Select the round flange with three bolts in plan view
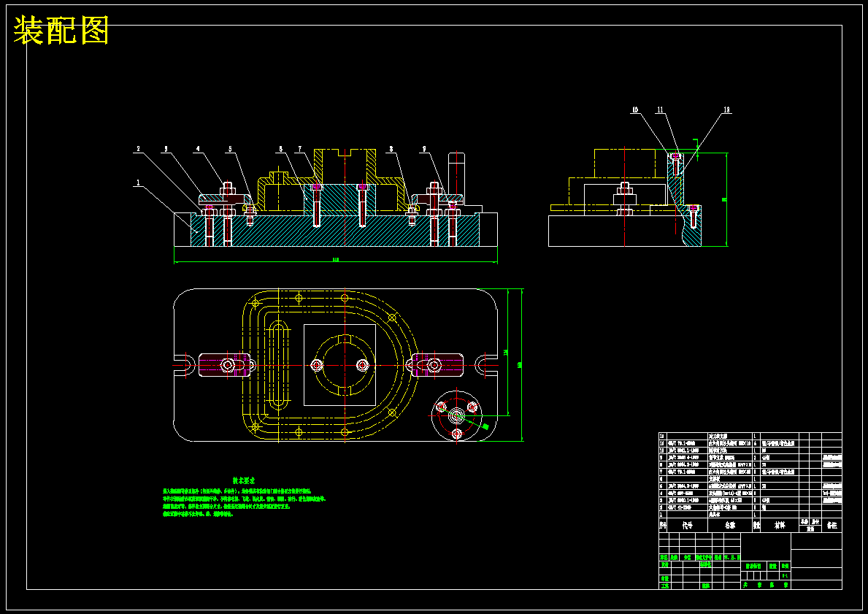 [x=457, y=416]
